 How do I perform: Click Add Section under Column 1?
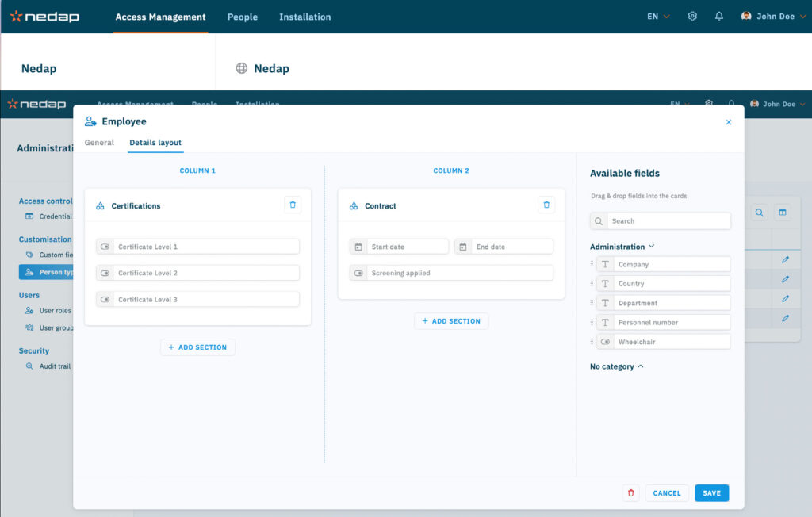[x=197, y=347]
